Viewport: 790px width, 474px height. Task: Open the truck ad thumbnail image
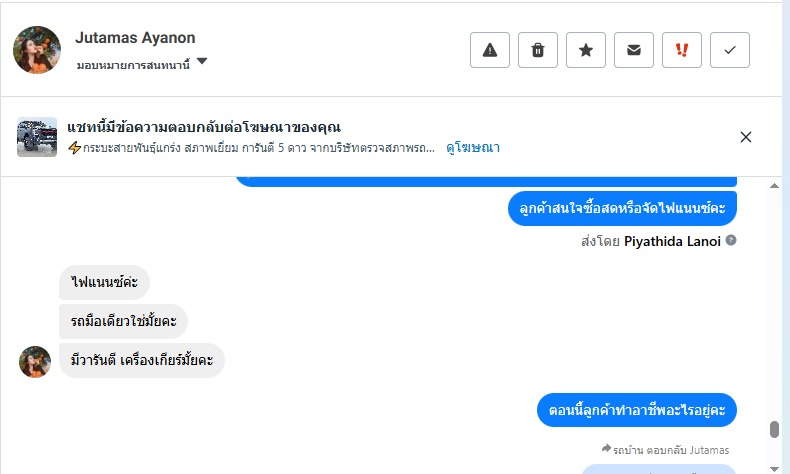[37, 137]
